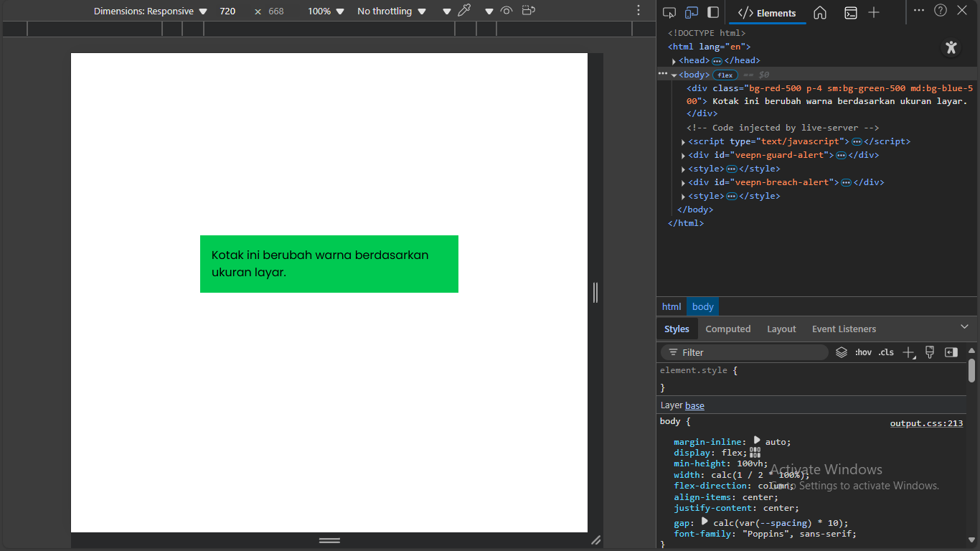Click the accessibility person floating button
This screenshot has height=551, width=980.
(951, 47)
